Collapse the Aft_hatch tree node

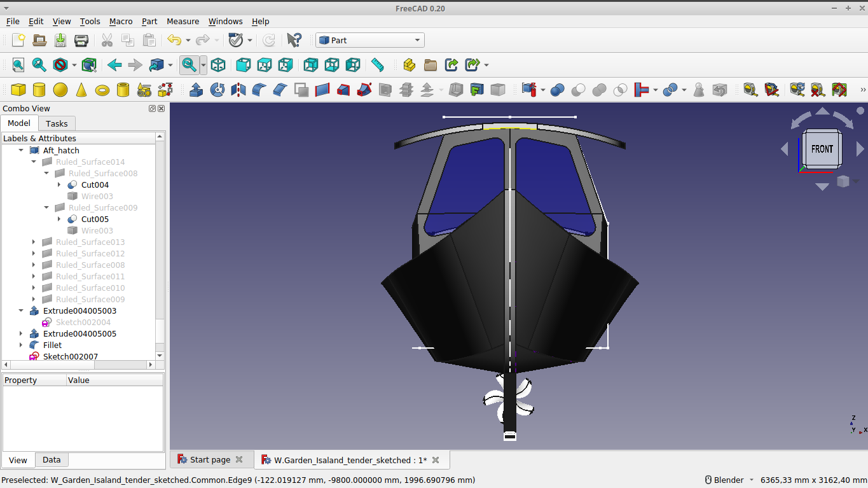(21, 150)
